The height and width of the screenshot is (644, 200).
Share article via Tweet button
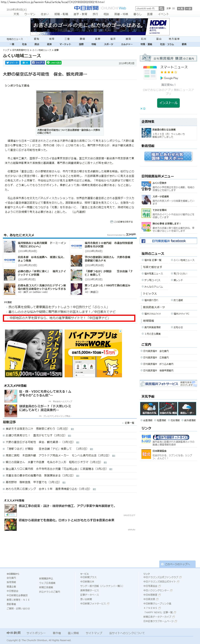[x=12, y=63]
